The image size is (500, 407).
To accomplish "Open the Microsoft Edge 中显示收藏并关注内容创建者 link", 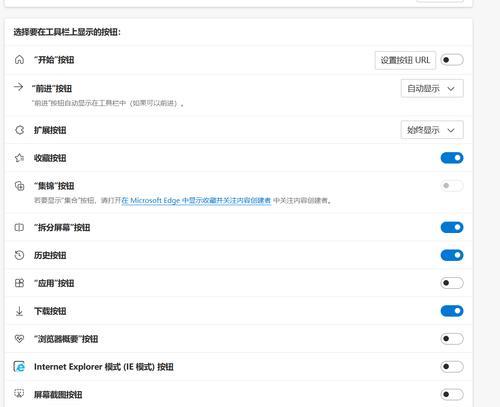I will (196, 200).
